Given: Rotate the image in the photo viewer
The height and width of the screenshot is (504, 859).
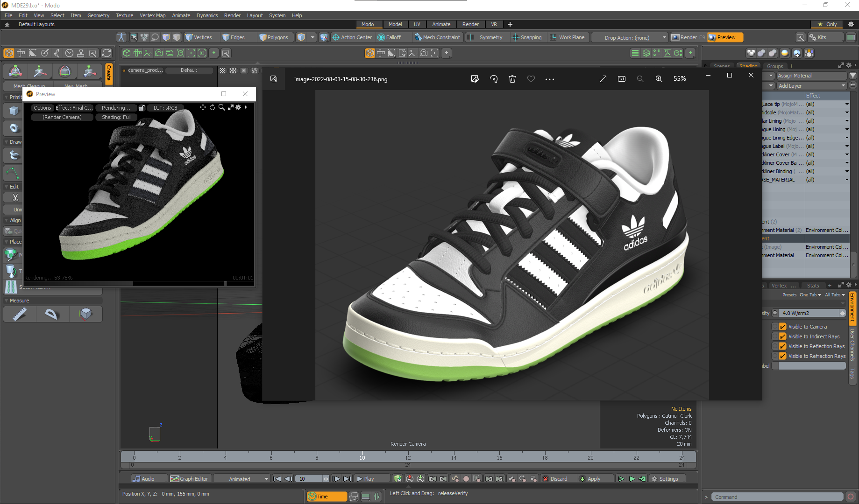Looking at the screenshot, I should (494, 79).
